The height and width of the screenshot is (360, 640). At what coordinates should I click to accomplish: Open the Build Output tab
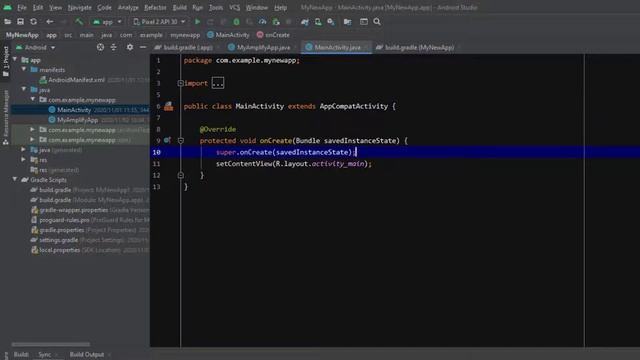click(x=87, y=354)
